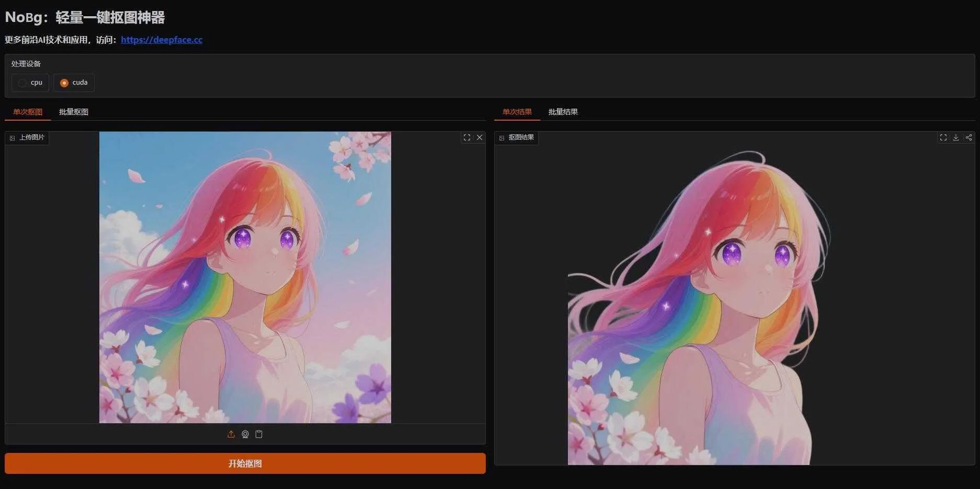
Task: Share the cutout result via share icon
Action: (968, 137)
